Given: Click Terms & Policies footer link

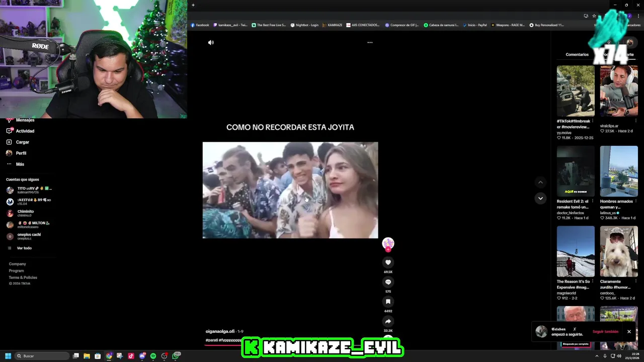Looking at the screenshot, I should [x=23, y=278].
